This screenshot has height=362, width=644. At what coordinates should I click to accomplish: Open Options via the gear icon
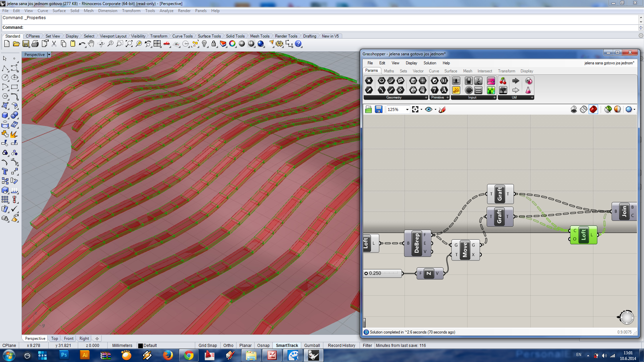point(279,44)
